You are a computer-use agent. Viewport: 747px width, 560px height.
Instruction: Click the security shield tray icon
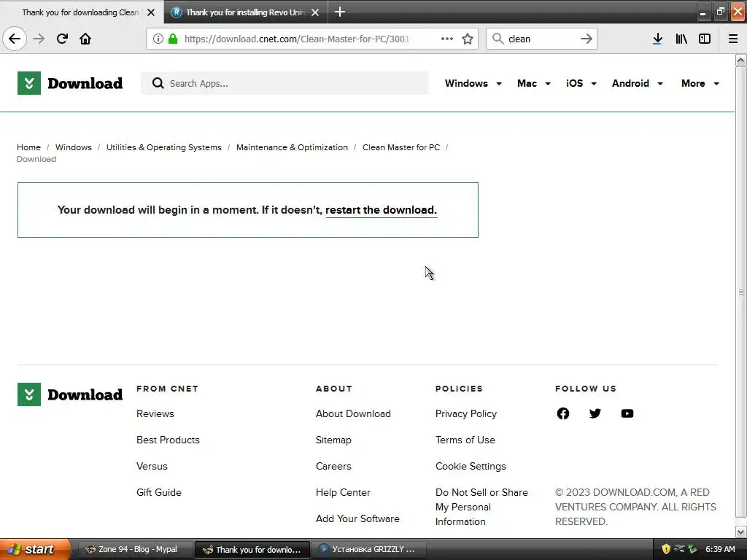666,549
